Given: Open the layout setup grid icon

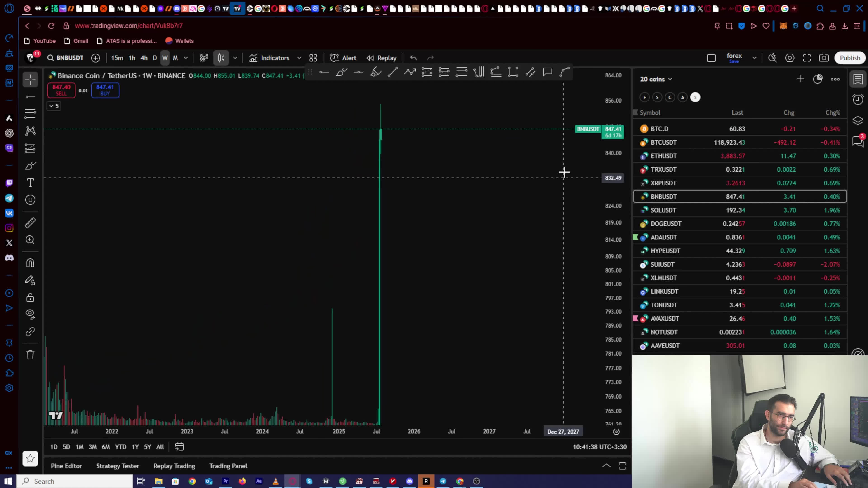Looking at the screenshot, I should pyautogui.click(x=313, y=58).
